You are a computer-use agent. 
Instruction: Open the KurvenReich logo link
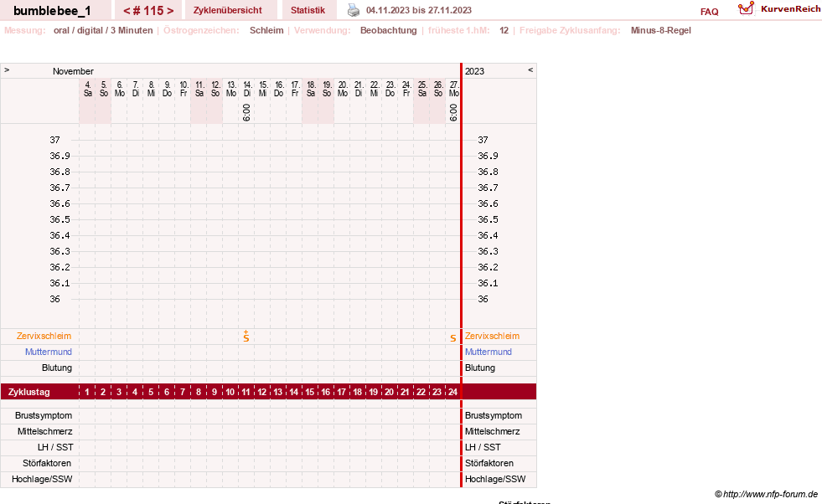(779, 9)
